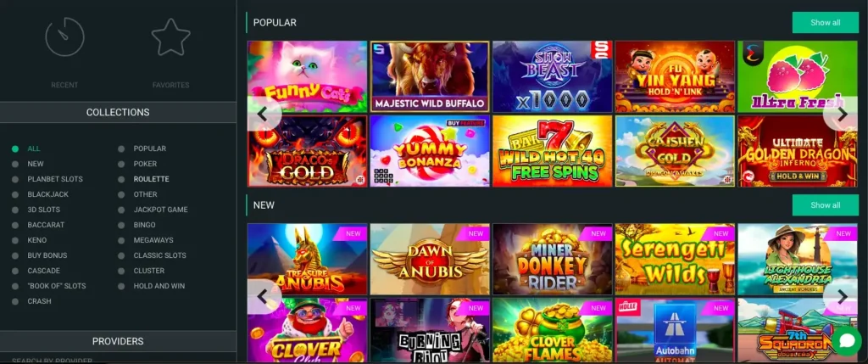Viewport: 868px width, 364px height.
Task: Go to next Popular games with right arrow
Action: (x=842, y=115)
